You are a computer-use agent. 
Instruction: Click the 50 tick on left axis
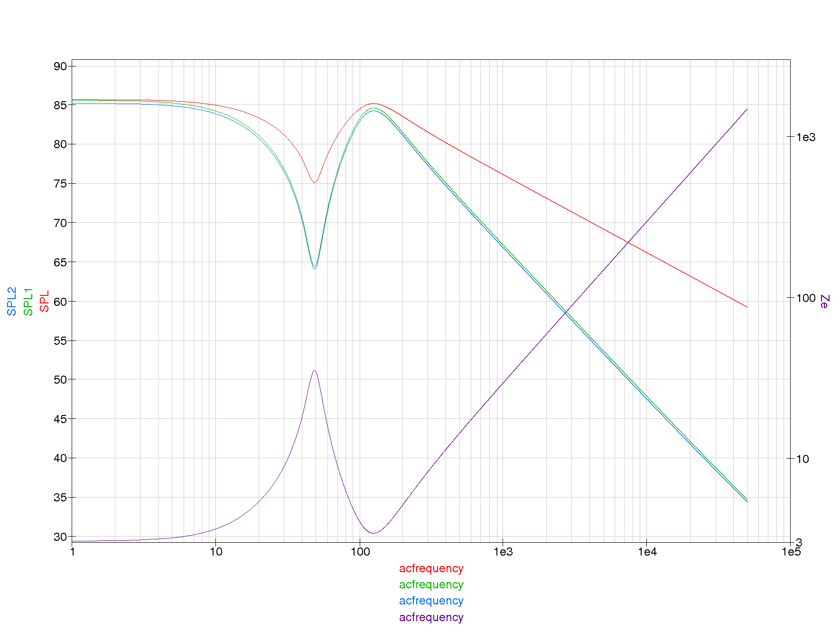coord(60,380)
